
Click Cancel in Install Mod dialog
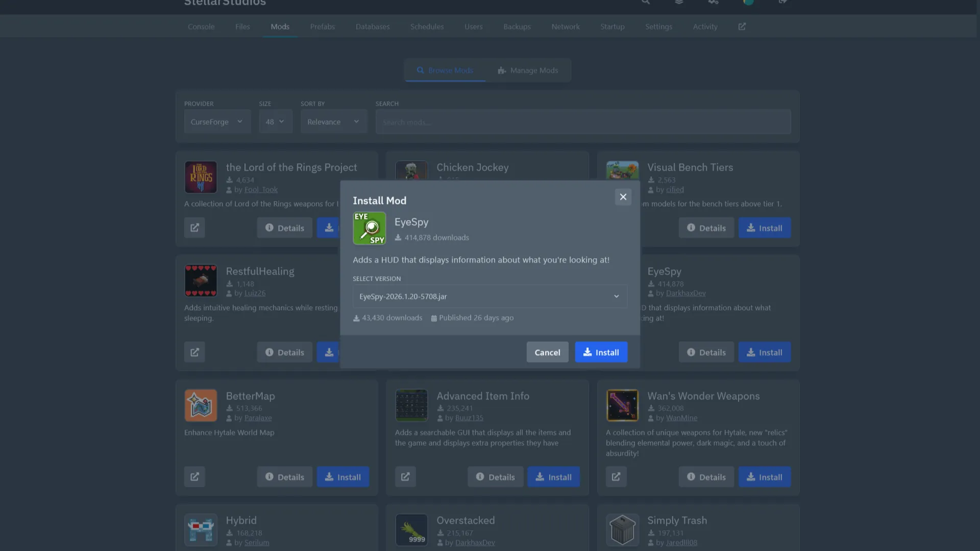(x=547, y=352)
